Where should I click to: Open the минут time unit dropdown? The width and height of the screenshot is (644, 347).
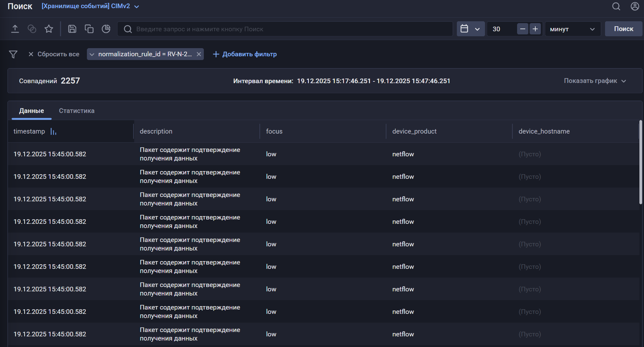tap(573, 29)
